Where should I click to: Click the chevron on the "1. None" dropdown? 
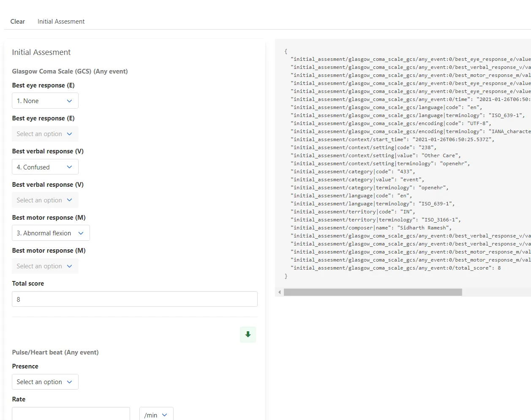70,101
